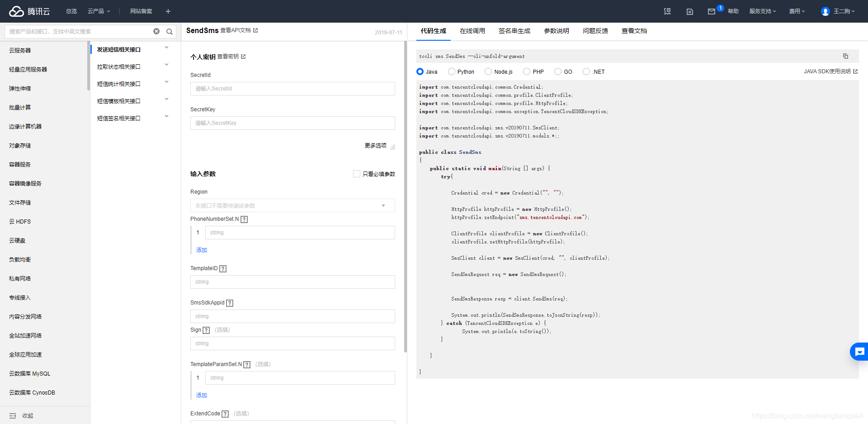The height and width of the screenshot is (424, 868).
Task: Switch to the 签名串生成 tab
Action: (x=514, y=31)
